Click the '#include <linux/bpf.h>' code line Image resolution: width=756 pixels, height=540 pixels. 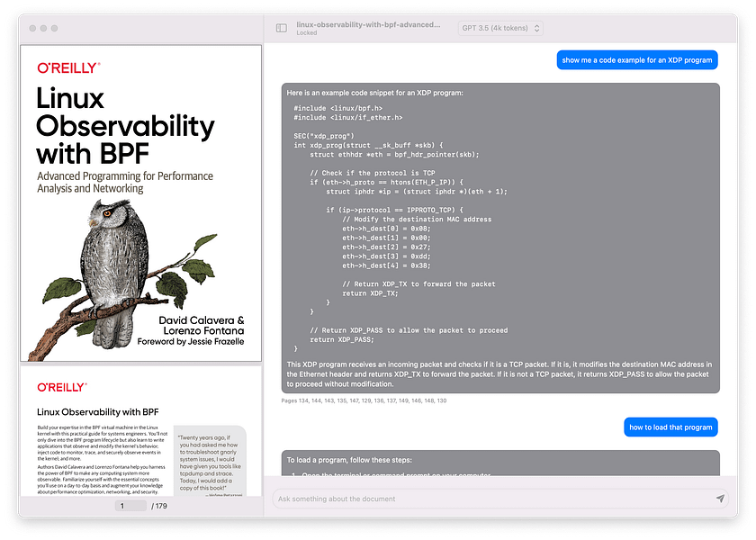(x=337, y=108)
